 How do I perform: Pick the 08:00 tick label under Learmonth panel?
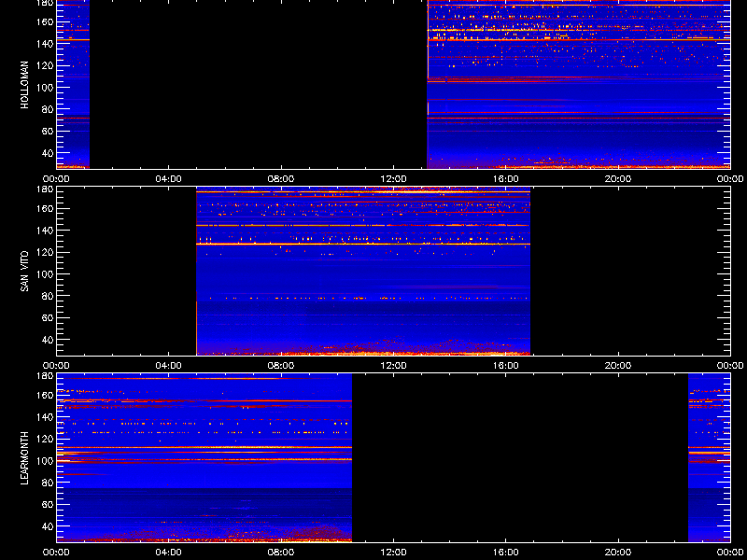[x=281, y=553]
